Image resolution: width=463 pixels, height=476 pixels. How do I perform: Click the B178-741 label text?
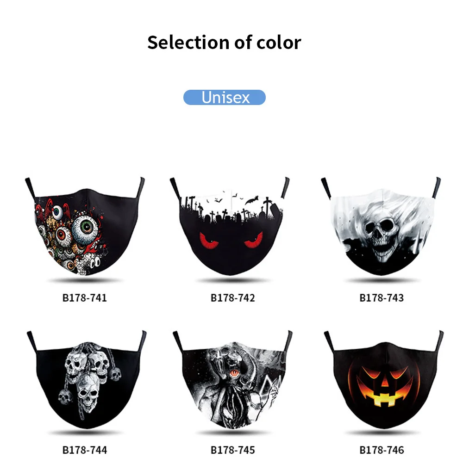coord(85,298)
